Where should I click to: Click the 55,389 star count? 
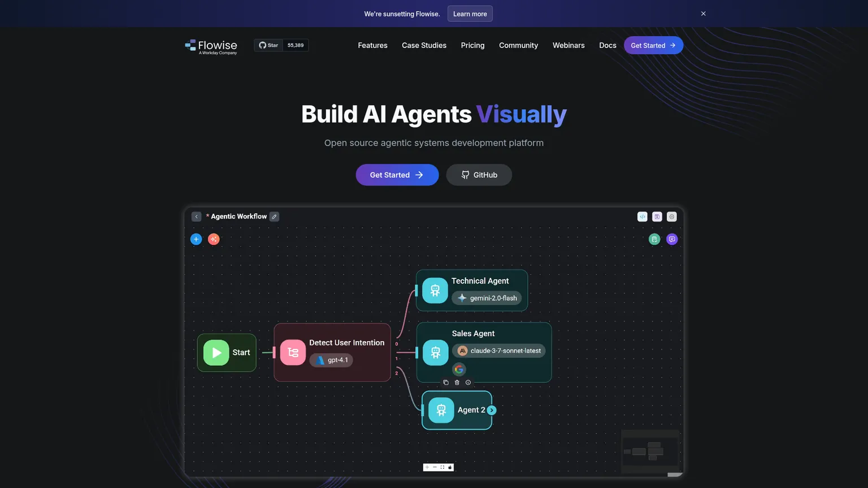click(296, 45)
